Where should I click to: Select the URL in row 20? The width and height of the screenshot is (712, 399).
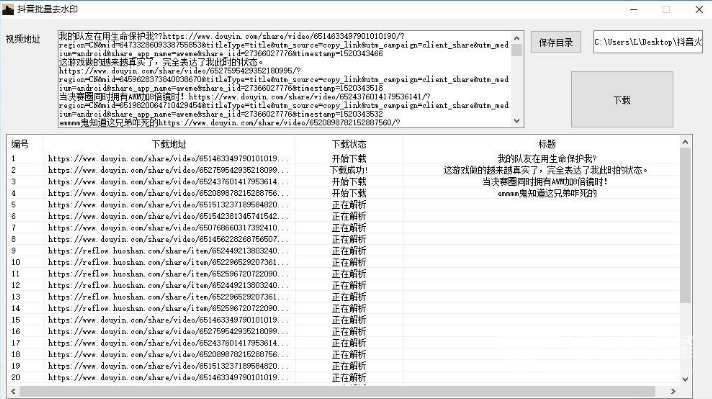point(168,378)
